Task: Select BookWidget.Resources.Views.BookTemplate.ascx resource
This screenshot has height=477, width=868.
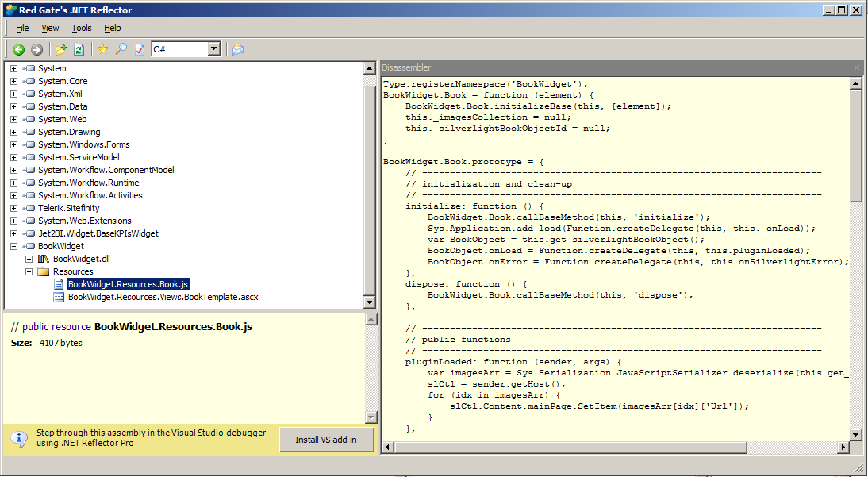Action: pyautogui.click(x=163, y=297)
